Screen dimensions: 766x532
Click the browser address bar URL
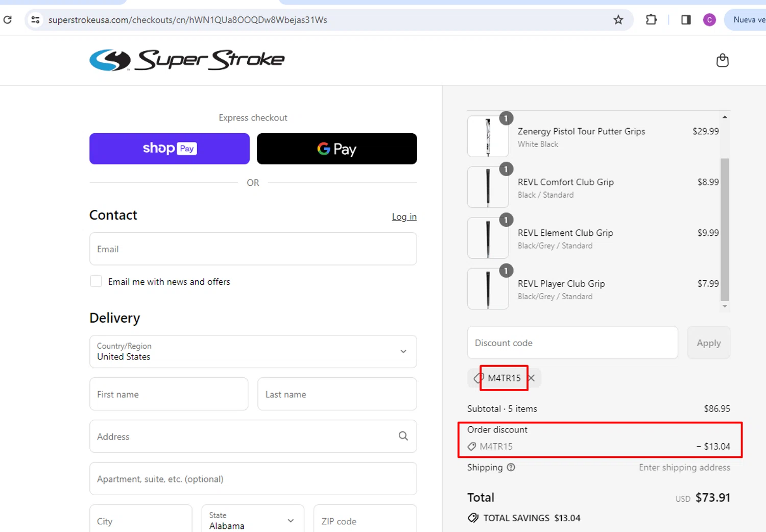pyautogui.click(x=188, y=20)
